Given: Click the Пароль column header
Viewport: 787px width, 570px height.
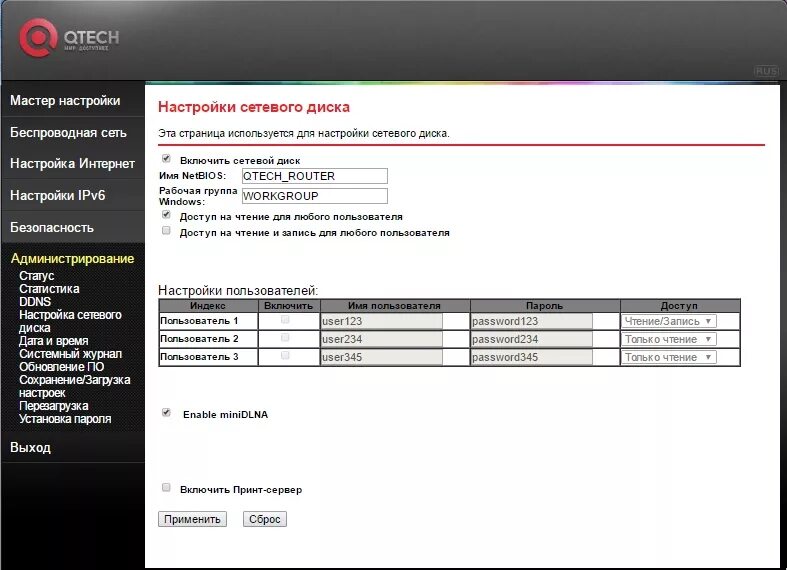Looking at the screenshot, I should pos(545,306).
